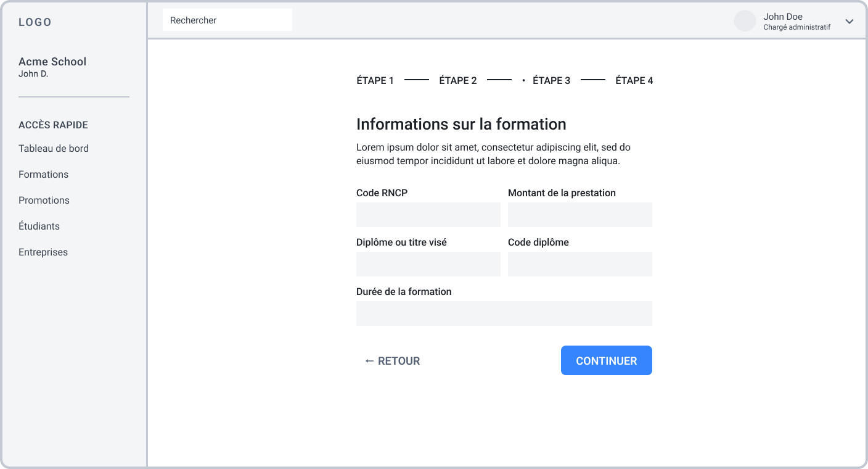Navigate to Entreprises section
The image size is (868, 469).
(x=43, y=252)
